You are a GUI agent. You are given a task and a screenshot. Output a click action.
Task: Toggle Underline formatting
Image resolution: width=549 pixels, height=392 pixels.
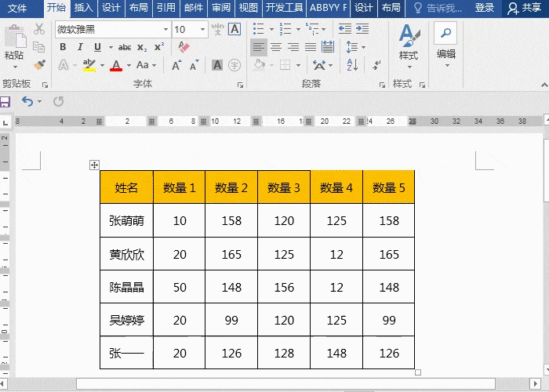(x=98, y=47)
